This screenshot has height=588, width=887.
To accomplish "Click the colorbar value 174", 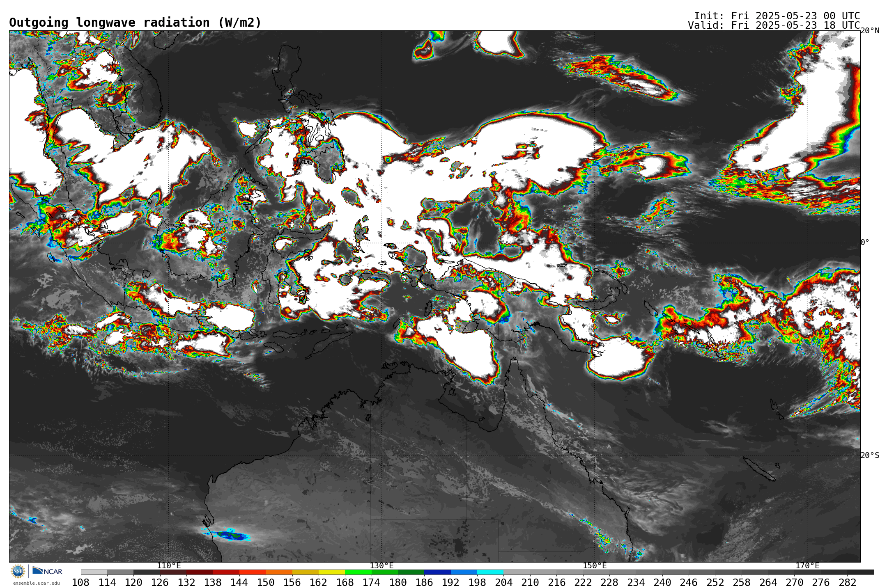I will 372,583.
